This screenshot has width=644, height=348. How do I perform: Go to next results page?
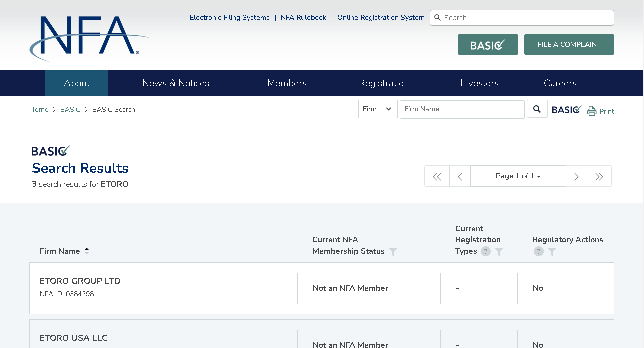click(576, 176)
